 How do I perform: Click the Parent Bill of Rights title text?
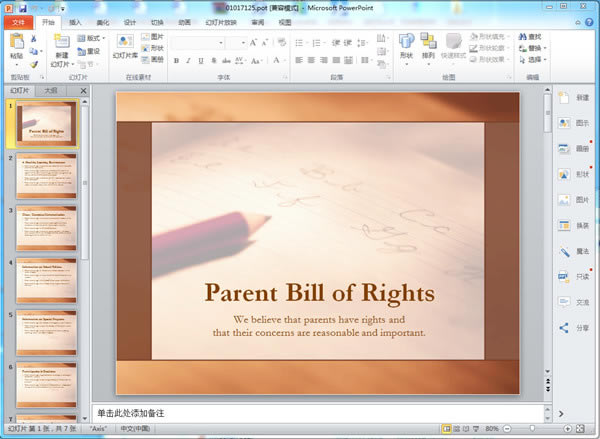pos(320,293)
